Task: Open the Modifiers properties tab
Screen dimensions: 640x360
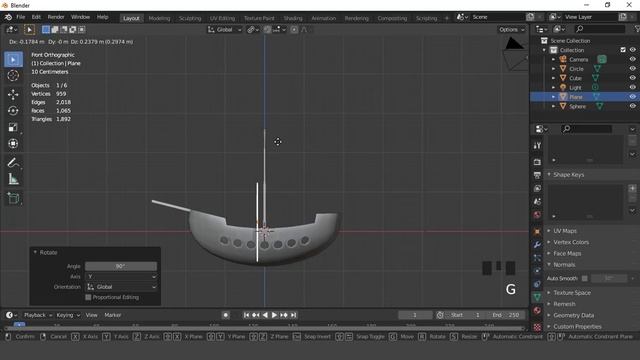Action: point(537,244)
